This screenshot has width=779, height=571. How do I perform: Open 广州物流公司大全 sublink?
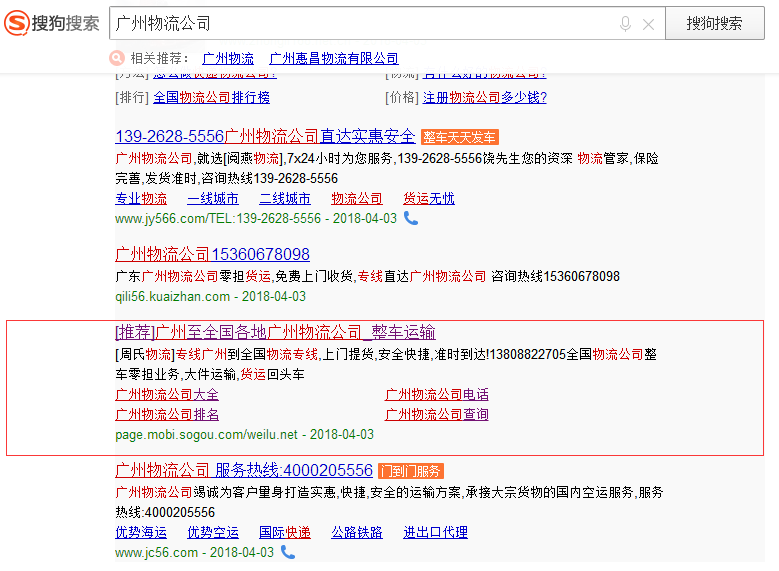167,395
